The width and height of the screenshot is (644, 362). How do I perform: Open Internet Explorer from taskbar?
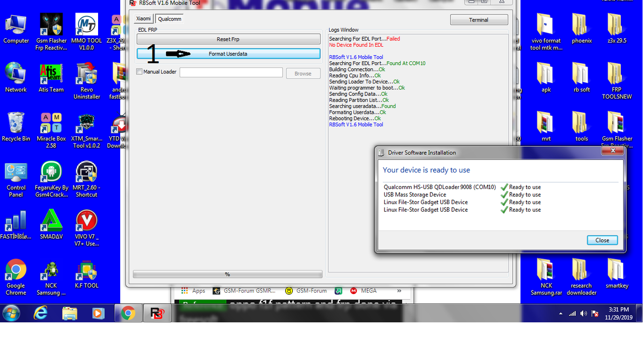[x=41, y=314]
